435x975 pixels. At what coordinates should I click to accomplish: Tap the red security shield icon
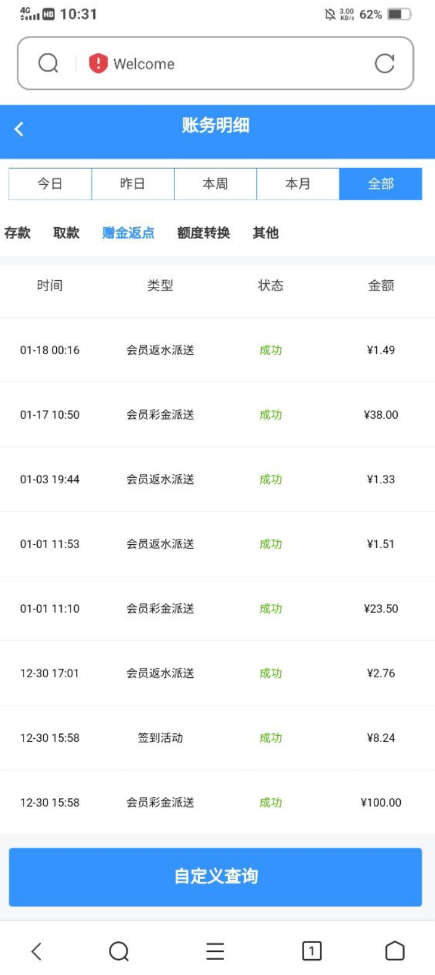point(98,63)
